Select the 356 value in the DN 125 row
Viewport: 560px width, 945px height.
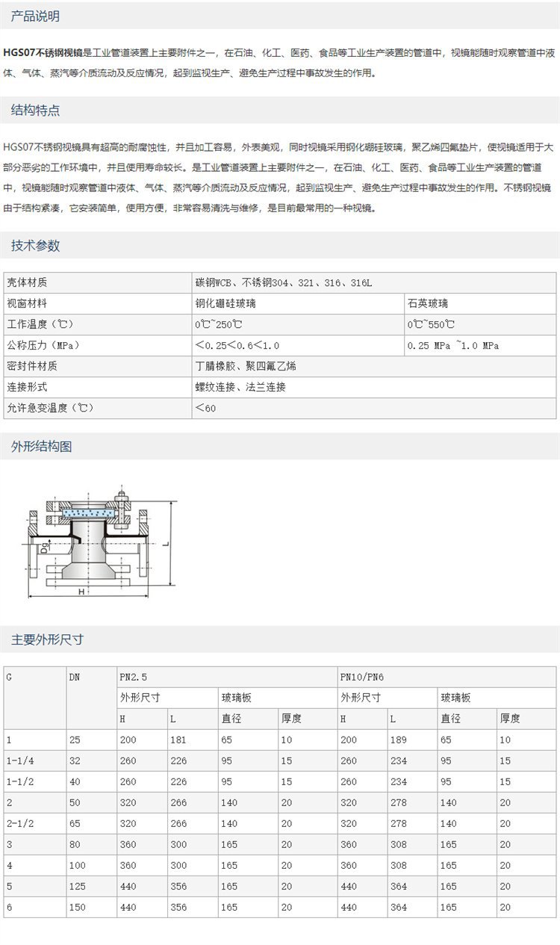click(193, 886)
